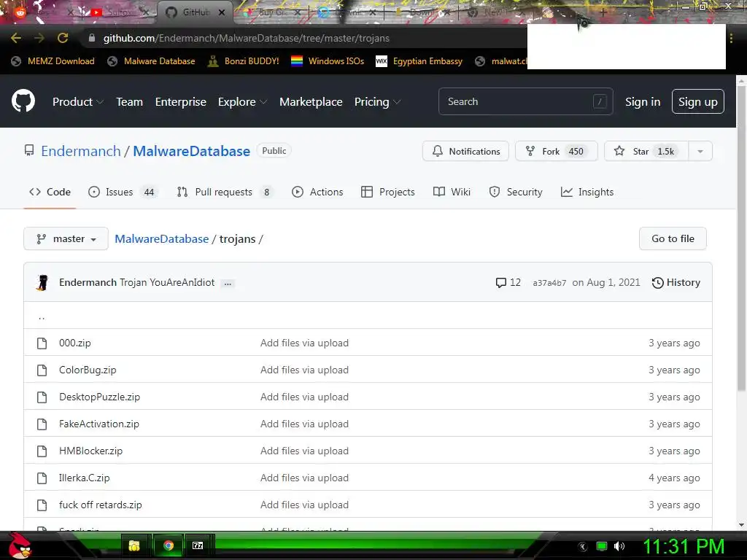Open the MalwareDatabase repository title link
This screenshot has width=747, height=560.
click(x=191, y=151)
